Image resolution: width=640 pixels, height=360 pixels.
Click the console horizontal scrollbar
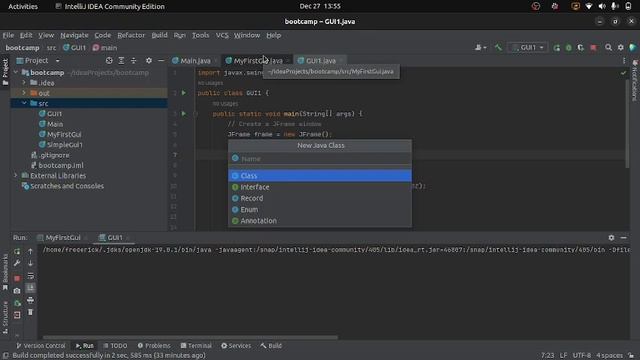(191, 338)
